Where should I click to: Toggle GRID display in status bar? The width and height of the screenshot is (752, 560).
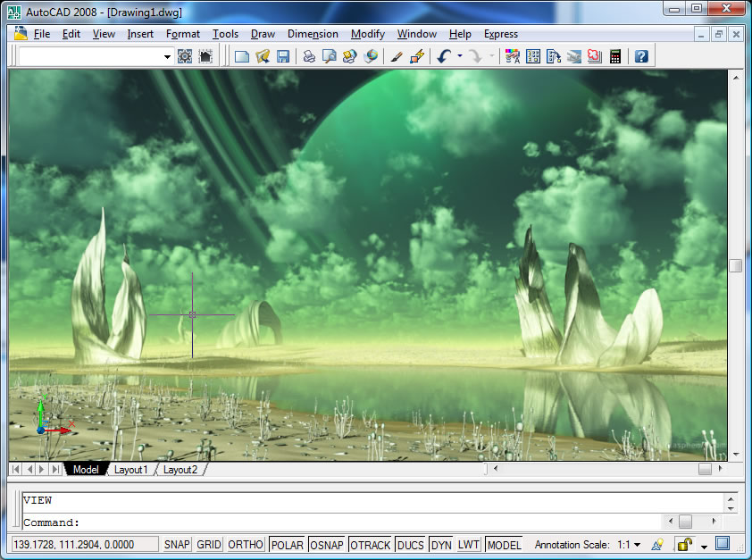point(209,545)
